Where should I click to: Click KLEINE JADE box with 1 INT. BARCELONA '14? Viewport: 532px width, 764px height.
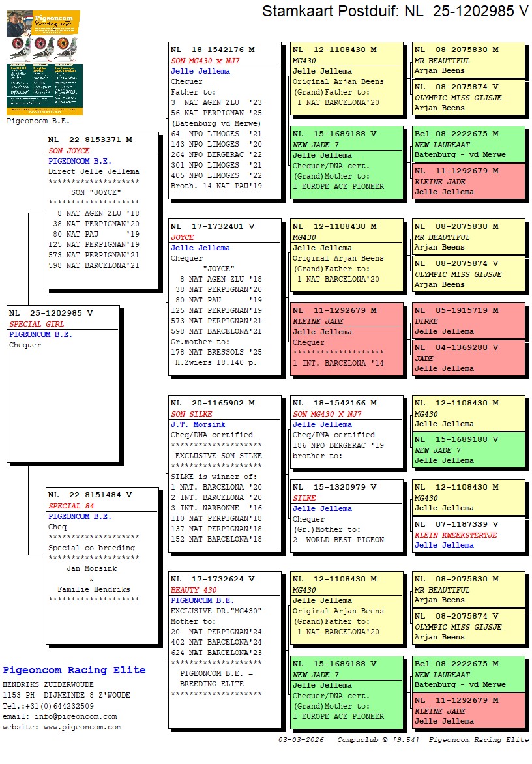coord(346,339)
